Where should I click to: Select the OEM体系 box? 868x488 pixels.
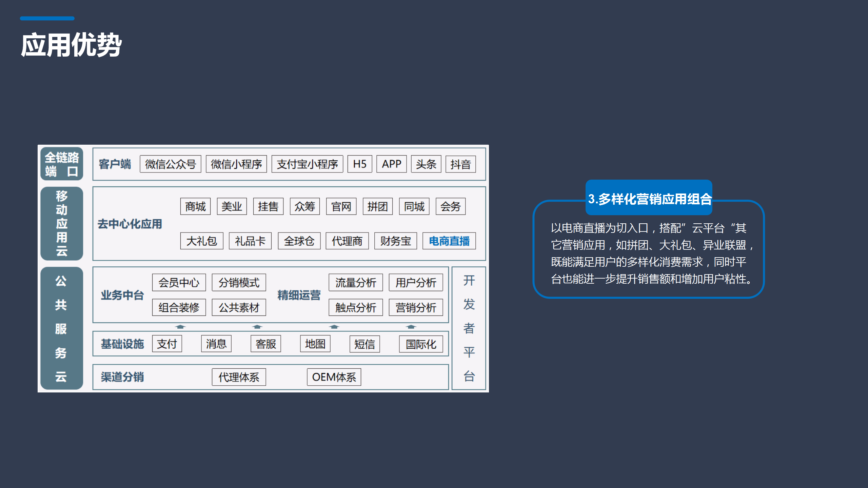coord(334,377)
